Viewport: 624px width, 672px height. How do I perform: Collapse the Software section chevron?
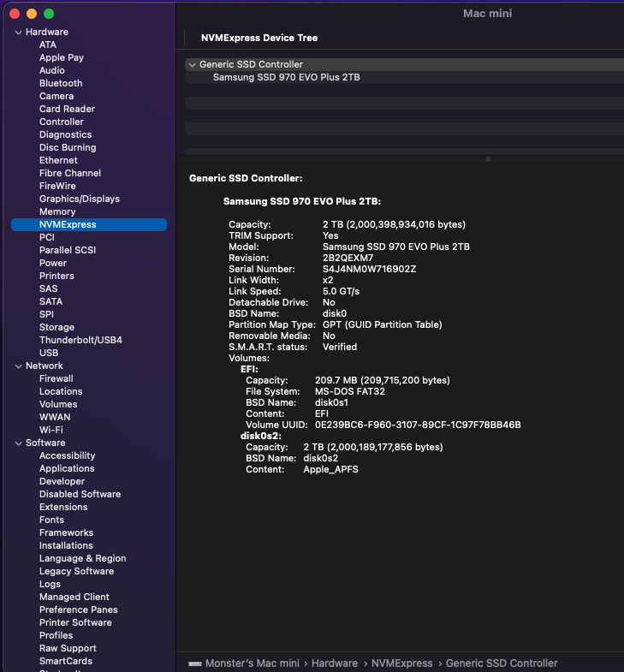pyautogui.click(x=19, y=443)
